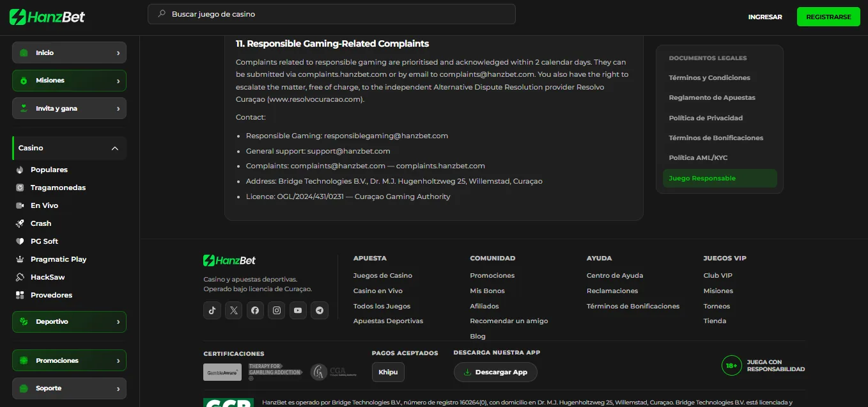Expand the Inicio chevron arrow
This screenshot has width=868, height=407.
tap(118, 53)
